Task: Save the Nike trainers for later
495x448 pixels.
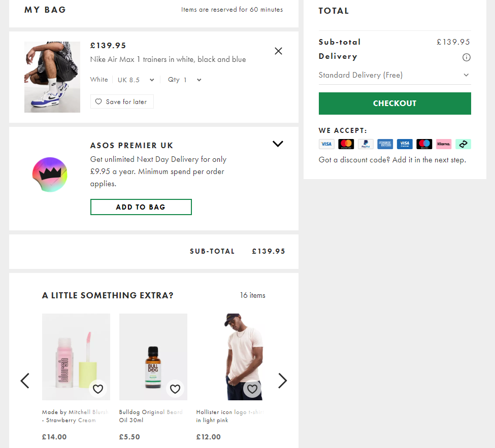Action: coord(122,101)
